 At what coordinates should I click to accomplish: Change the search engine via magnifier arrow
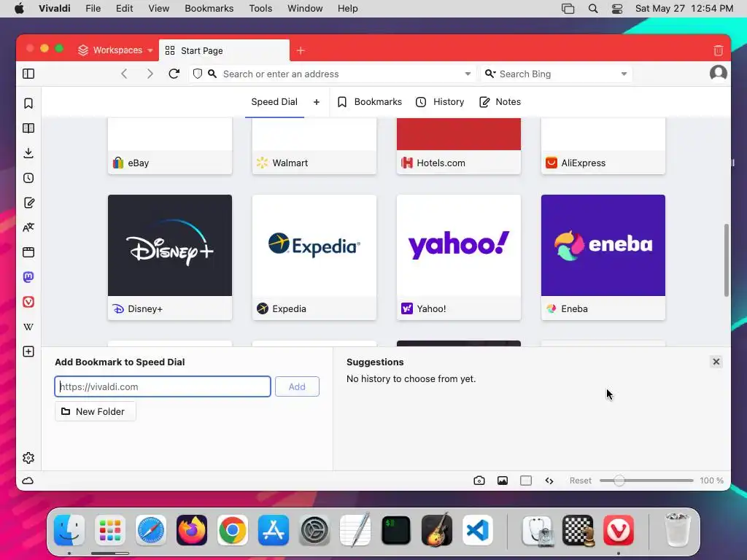[490, 74]
